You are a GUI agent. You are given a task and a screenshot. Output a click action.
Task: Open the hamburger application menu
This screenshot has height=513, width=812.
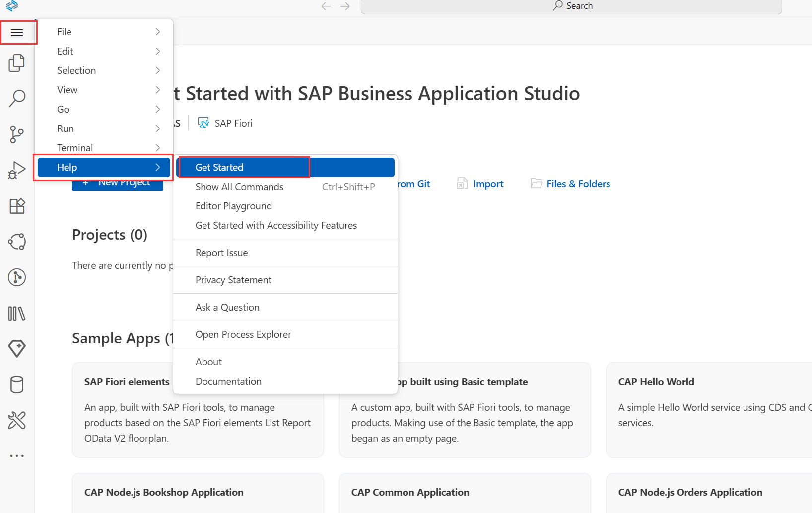pos(17,33)
